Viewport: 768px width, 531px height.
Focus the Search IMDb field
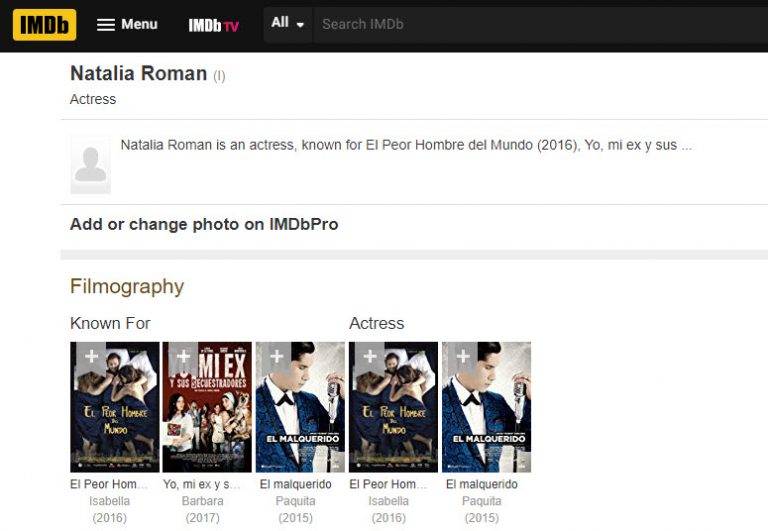(x=540, y=24)
